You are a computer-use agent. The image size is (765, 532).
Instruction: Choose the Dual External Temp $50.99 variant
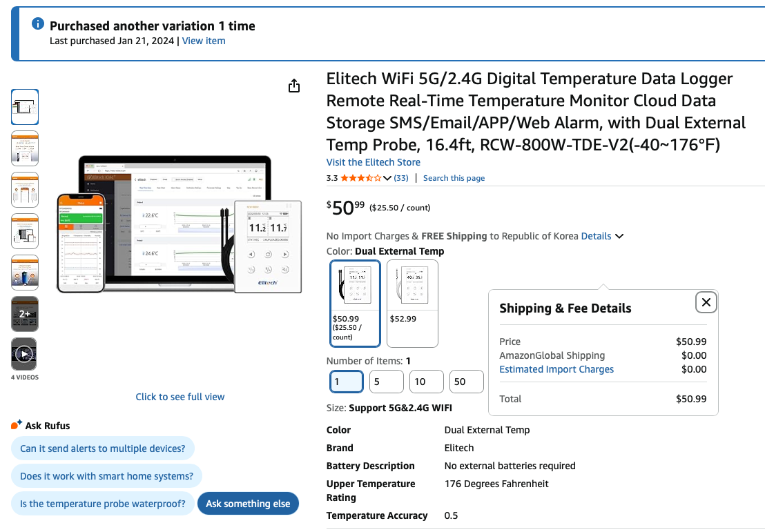click(355, 304)
